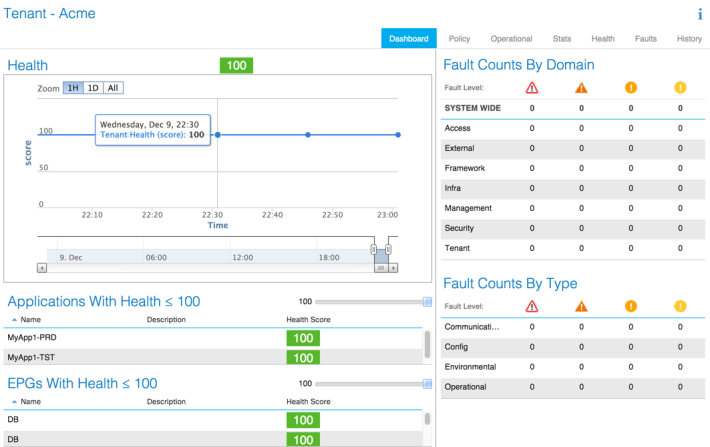Sort Applications table by Name column
This screenshot has width=710, height=447.
coord(29,320)
